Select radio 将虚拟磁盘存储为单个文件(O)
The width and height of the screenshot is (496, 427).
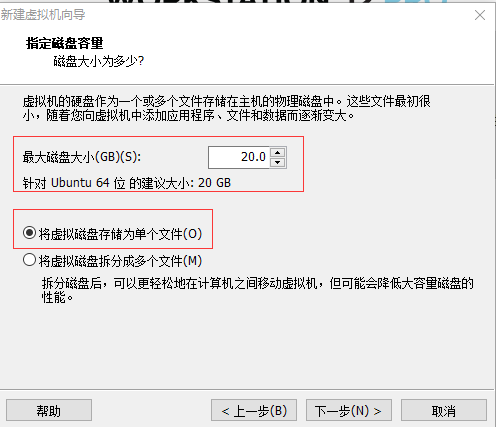click(x=29, y=233)
